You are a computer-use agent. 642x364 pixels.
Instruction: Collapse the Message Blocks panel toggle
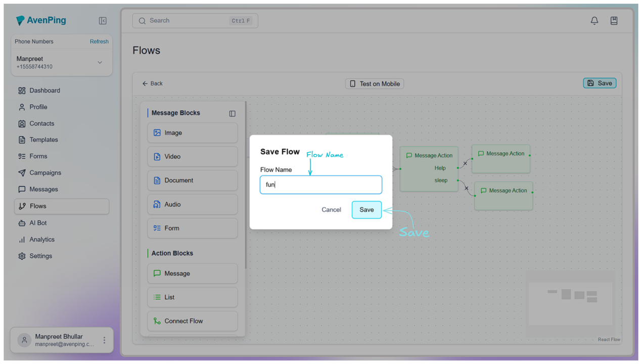coord(232,113)
